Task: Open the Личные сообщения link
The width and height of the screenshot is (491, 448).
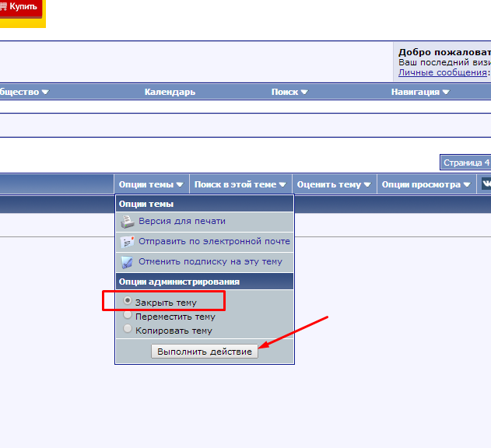Action: (x=443, y=72)
